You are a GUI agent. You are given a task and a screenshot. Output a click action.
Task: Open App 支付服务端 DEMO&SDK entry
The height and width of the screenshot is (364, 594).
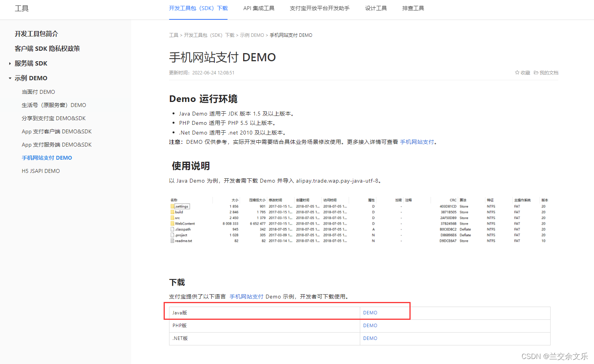coord(57,145)
